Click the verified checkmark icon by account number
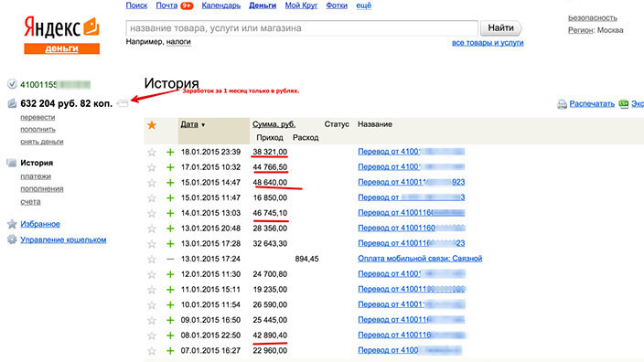Viewport: 644px width, 362px height. [12, 84]
